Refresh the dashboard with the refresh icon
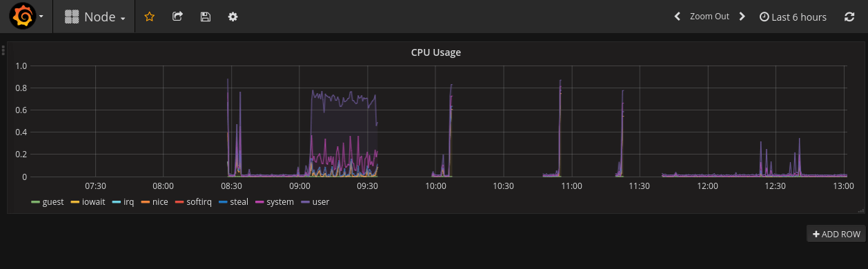Viewport: 868px width, 269px height. coord(849,17)
